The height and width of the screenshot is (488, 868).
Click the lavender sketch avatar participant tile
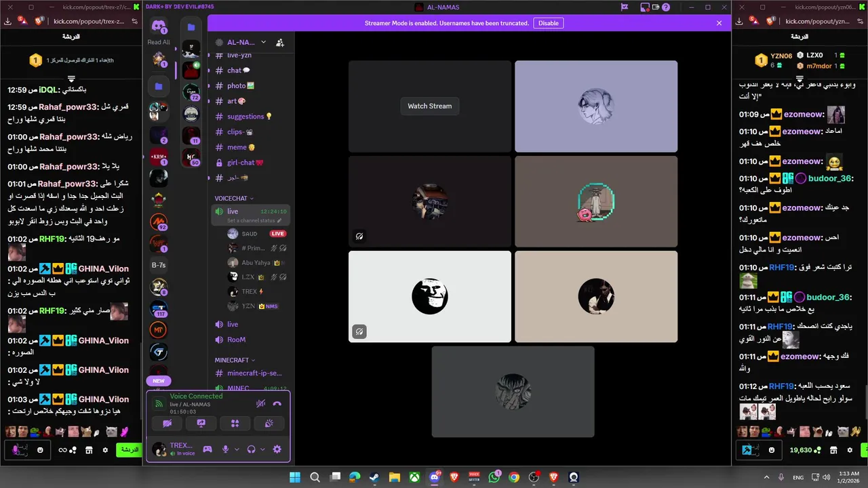pyautogui.click(x=596, y=106)
